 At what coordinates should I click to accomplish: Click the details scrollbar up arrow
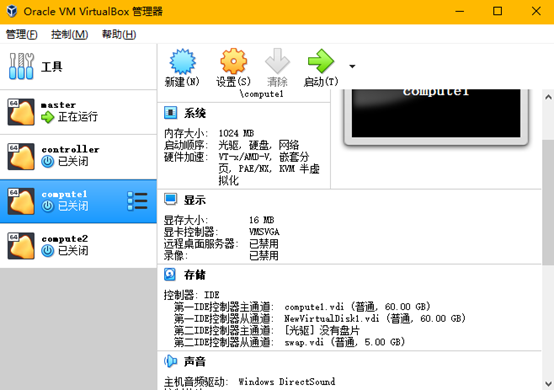(548, 97)
